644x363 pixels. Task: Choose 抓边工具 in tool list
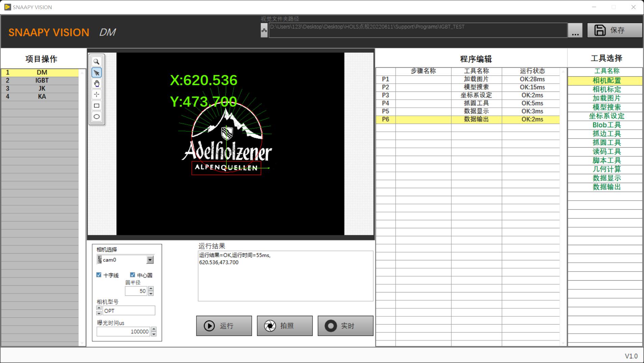pos(605,134)
